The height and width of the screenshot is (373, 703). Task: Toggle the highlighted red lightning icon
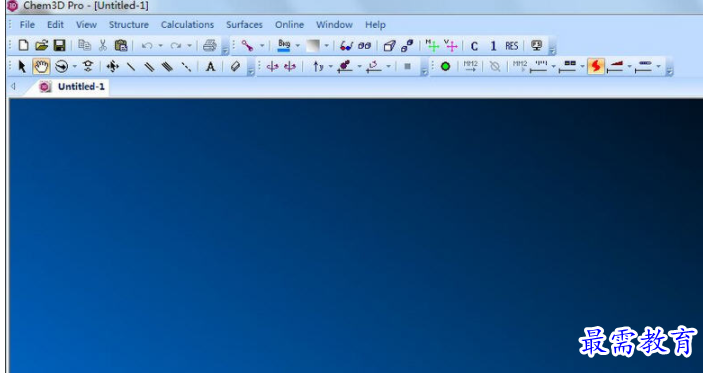coord(596,66)
